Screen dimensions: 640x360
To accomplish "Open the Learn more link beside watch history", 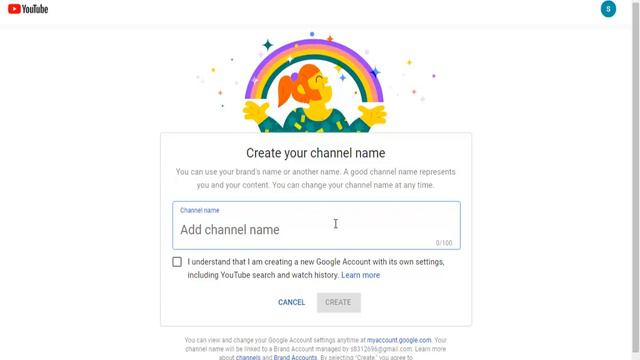I will pos(360,275).
